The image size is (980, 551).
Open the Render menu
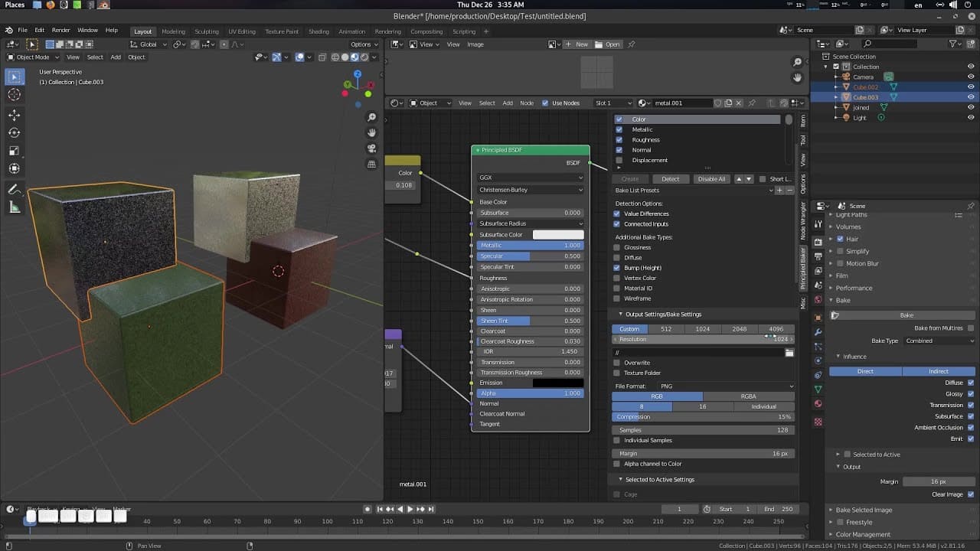click(60, 31)
